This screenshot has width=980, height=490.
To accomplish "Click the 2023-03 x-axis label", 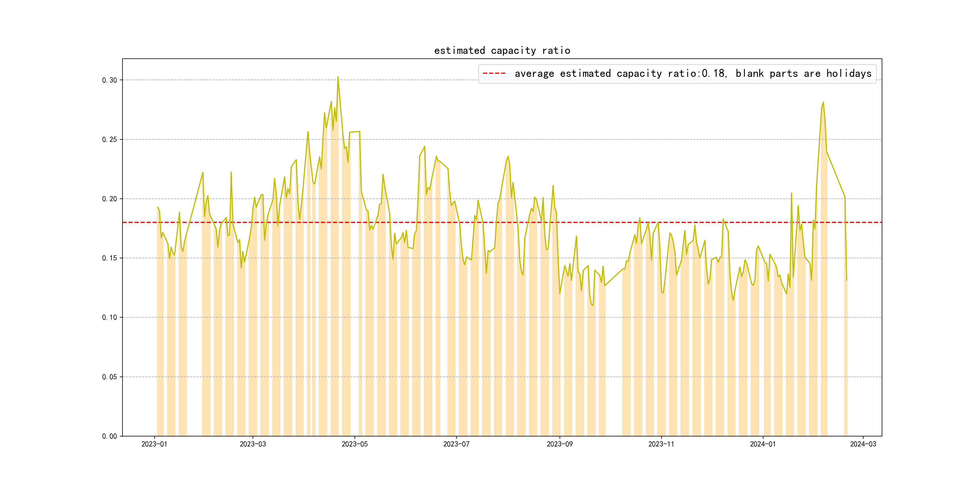I will 253,444.
